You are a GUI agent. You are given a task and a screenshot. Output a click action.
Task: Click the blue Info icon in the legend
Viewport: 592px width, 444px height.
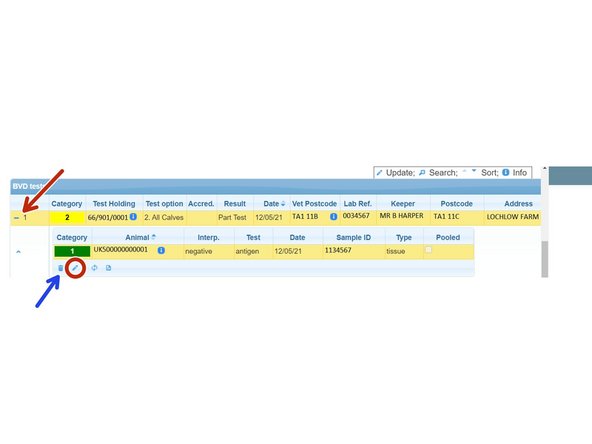506,173
